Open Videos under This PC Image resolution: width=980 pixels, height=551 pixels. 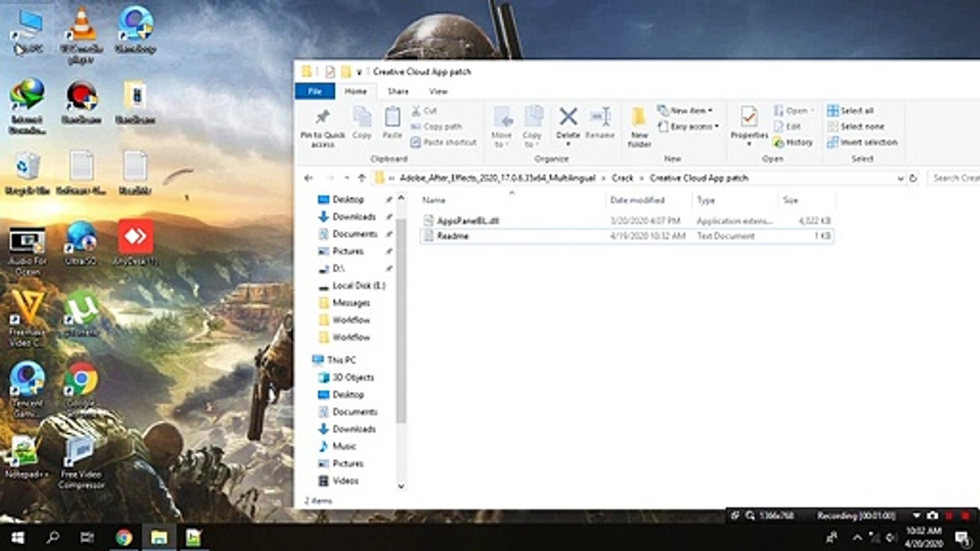(x=346, y=481)
